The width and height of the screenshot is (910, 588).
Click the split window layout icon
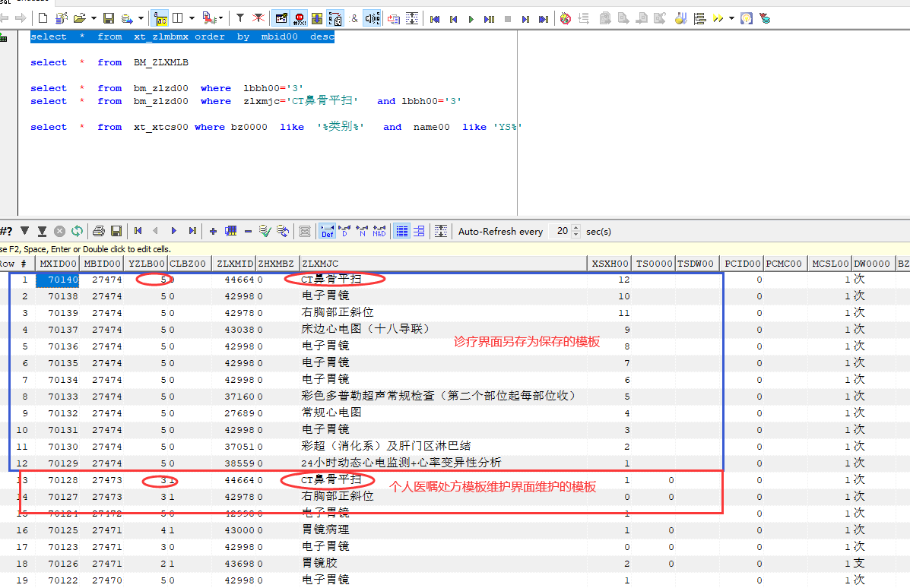point(178,18)
